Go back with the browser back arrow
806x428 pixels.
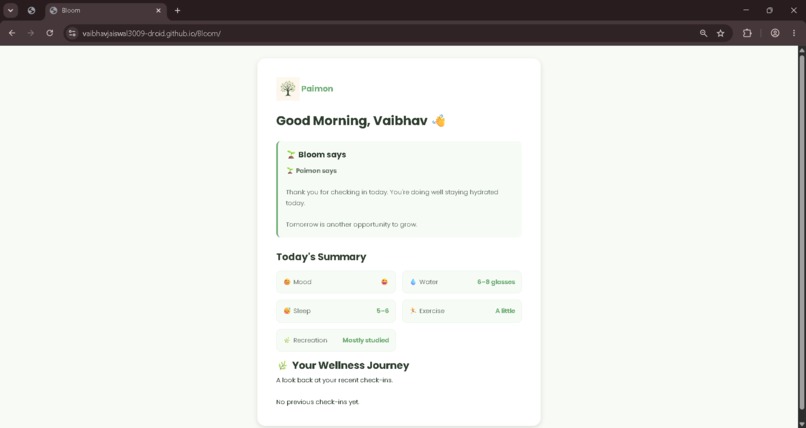(12, 33)
